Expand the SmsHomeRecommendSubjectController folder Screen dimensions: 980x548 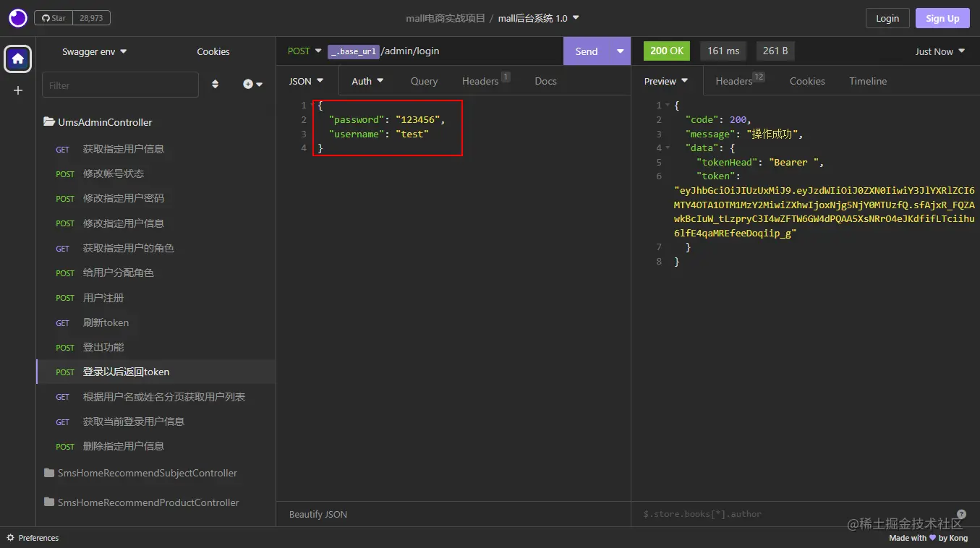point(140,473)
